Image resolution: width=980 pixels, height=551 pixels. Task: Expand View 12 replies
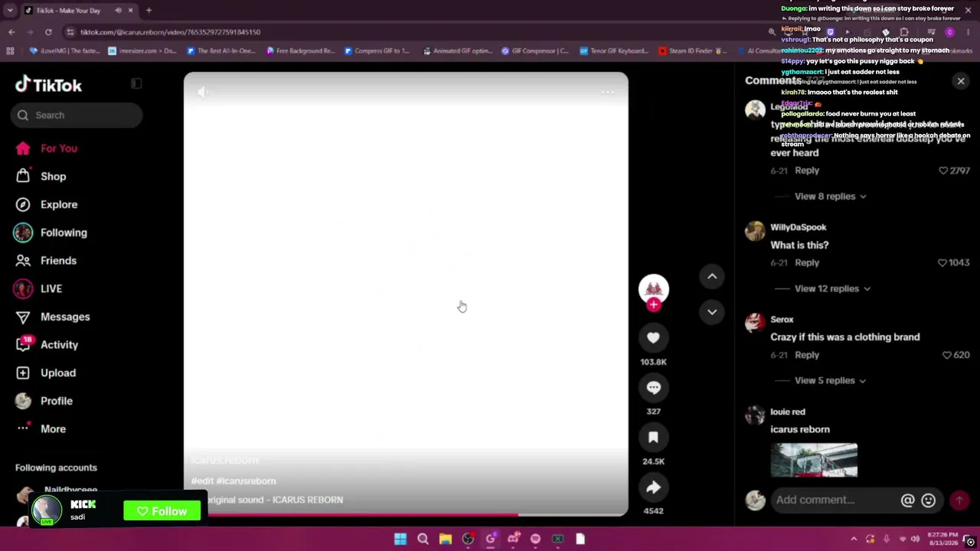(832, 289)
